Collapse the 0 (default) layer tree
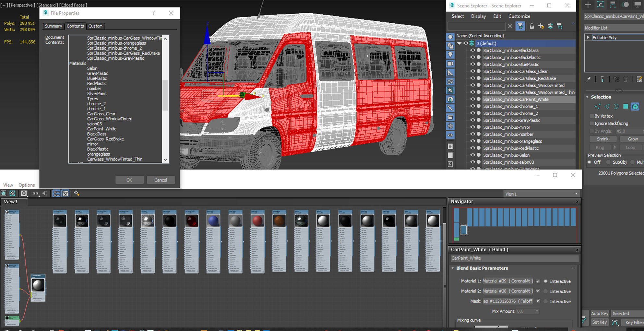 click(x=459, y=43)
